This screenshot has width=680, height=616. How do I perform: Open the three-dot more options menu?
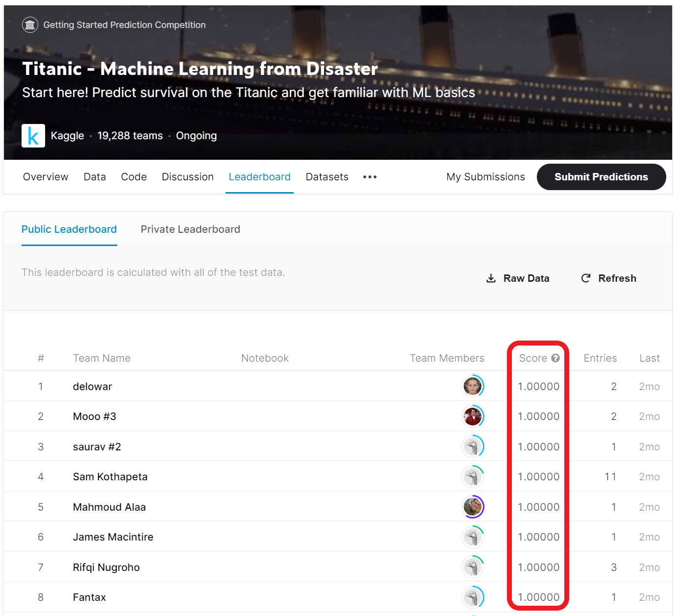(x=370, y=177)
